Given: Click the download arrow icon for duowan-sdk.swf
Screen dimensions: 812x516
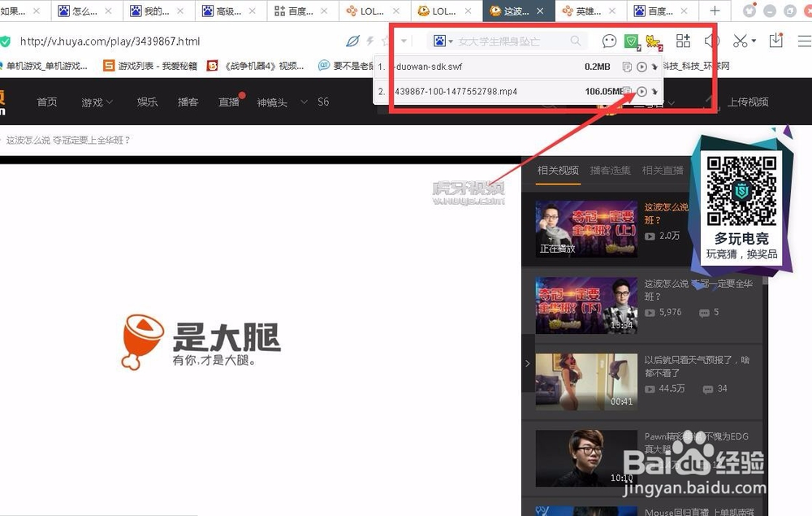Looking at the screenshot, I should coord(654,67).
